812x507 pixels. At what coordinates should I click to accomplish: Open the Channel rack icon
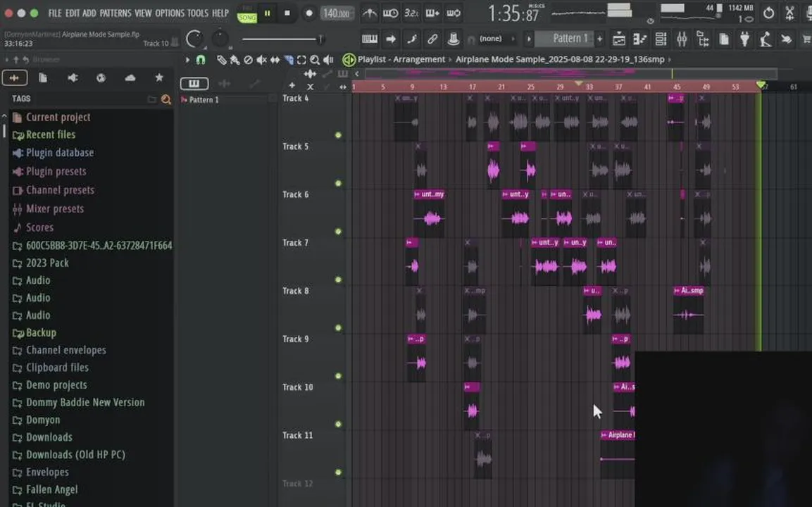(x=661, y=39)
